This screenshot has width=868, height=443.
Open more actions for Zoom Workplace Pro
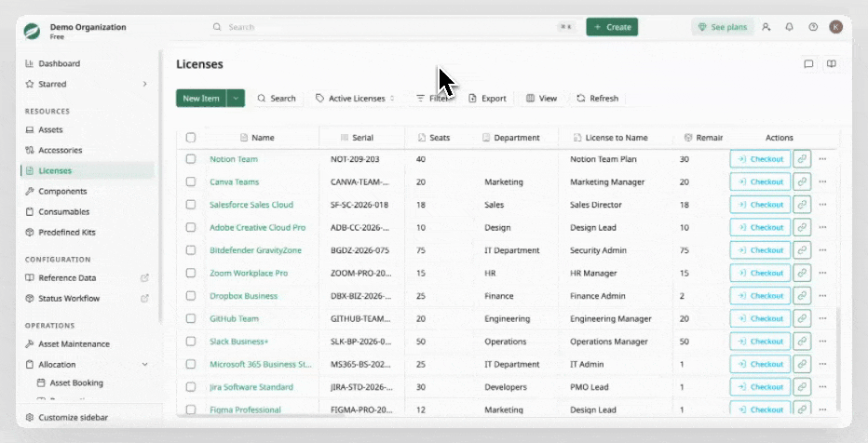tap(822, 273)
